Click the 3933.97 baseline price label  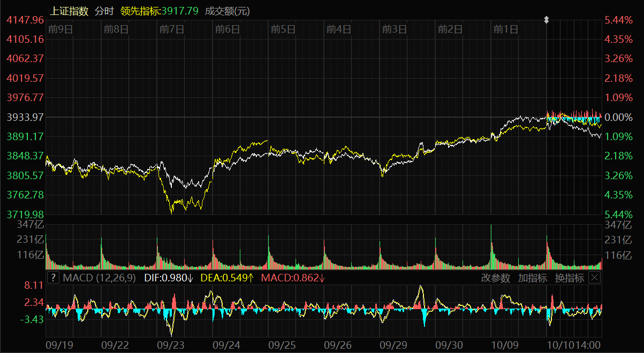tap(25, 117)
